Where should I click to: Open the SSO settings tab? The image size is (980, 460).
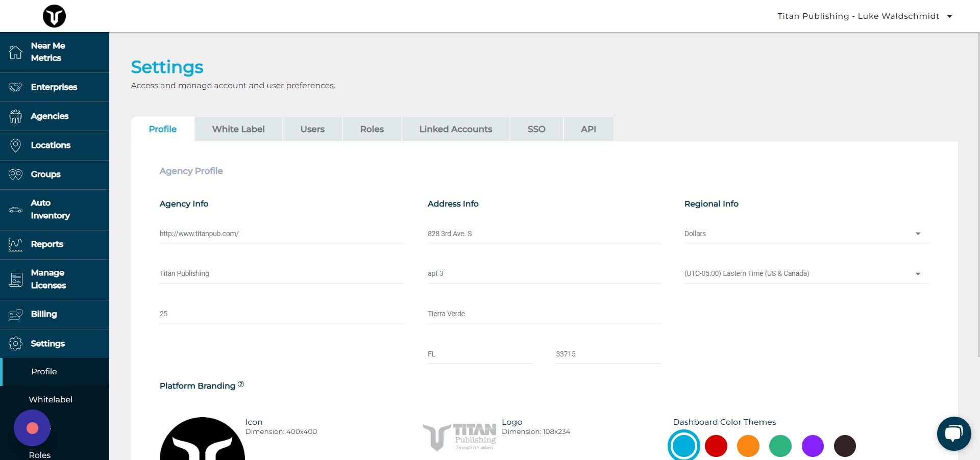click(536, 129)
